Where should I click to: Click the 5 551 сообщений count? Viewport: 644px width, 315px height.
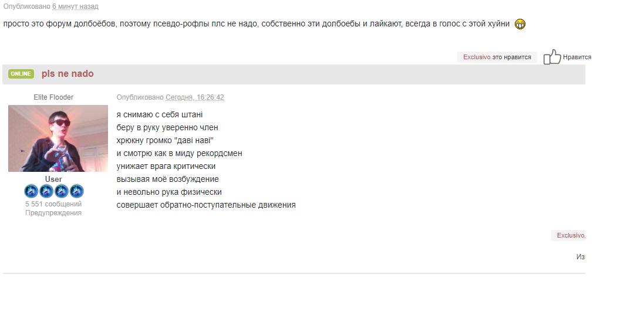point(53,204)
